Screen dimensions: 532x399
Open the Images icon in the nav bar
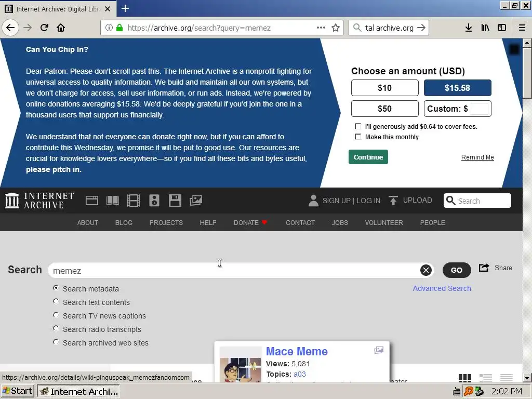(x=196, y=201)
